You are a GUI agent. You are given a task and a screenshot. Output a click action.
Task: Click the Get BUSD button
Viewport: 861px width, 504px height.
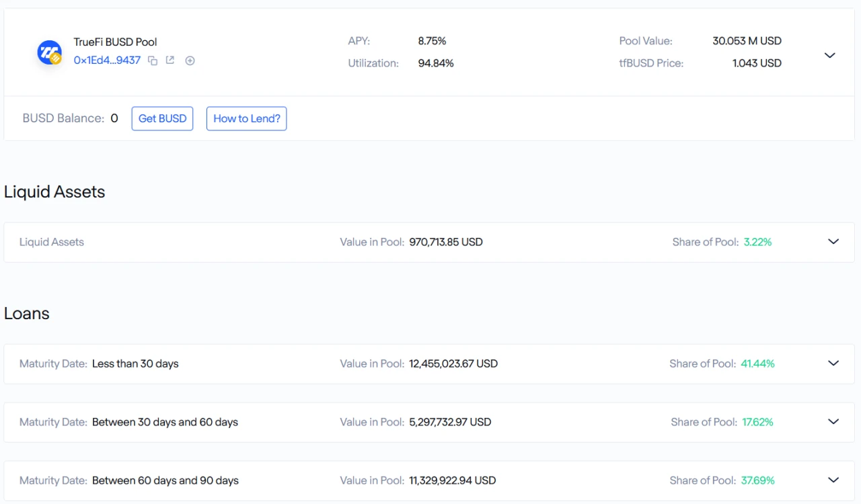tap(162, 118)
